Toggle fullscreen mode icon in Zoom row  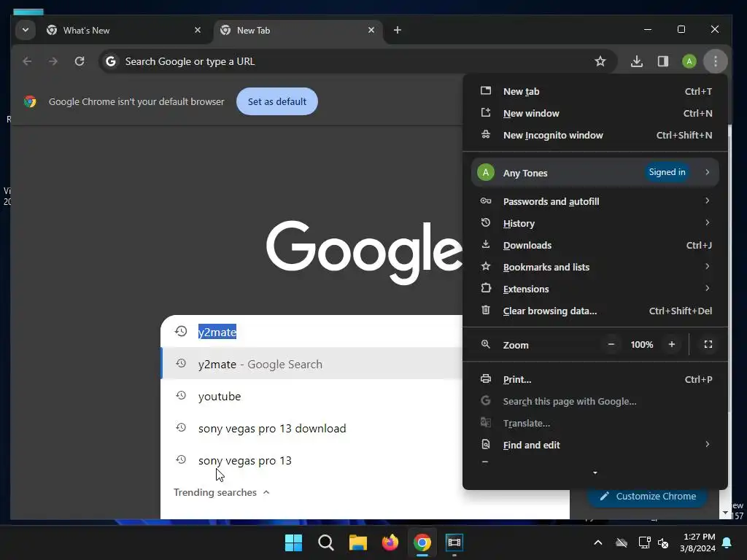[x=708, y=344]
